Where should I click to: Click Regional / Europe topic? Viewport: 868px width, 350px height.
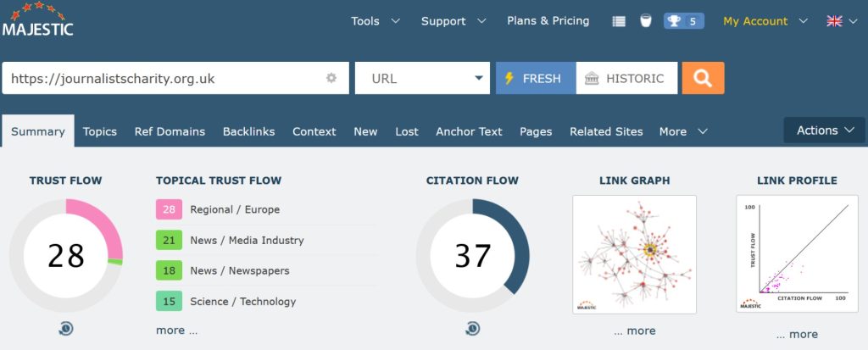tap(235, 209)
